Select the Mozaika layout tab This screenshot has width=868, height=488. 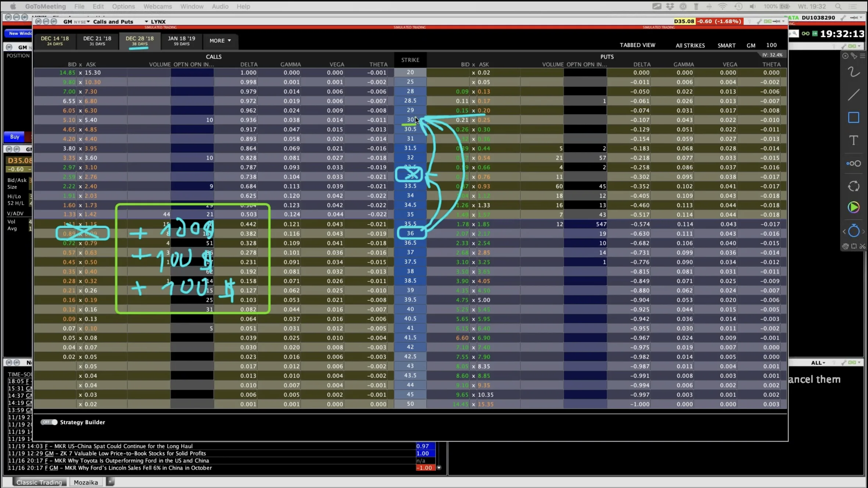86,482
